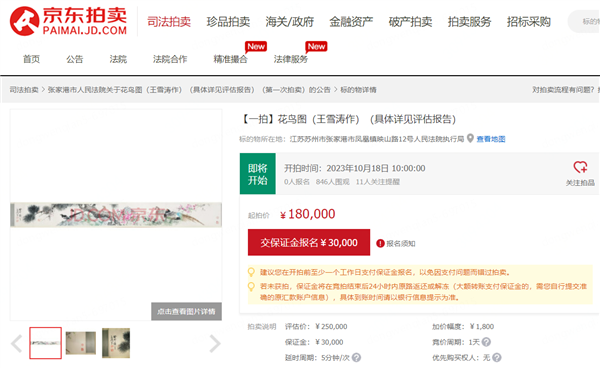This screenshot has width=600, height=368.
Task: Open 公告 in sub navigation
Action: [75, 59]
